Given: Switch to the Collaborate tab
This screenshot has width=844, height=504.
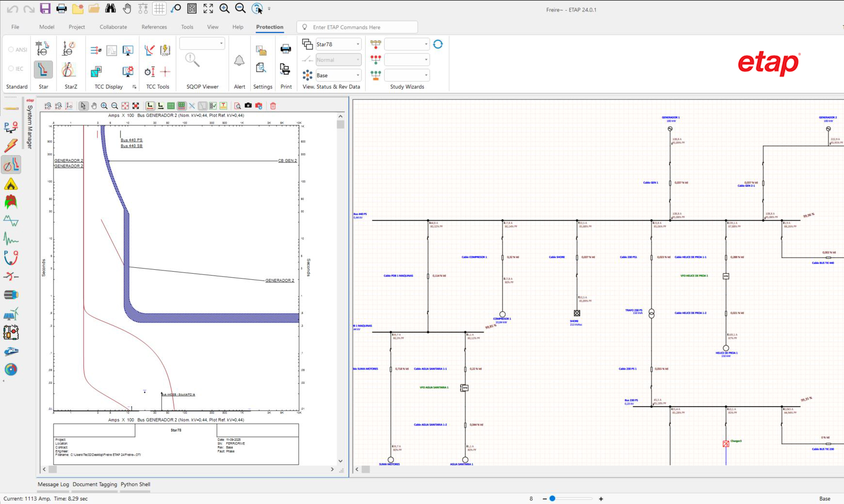Looking at the screenshot, I should (x=114, y=27).
